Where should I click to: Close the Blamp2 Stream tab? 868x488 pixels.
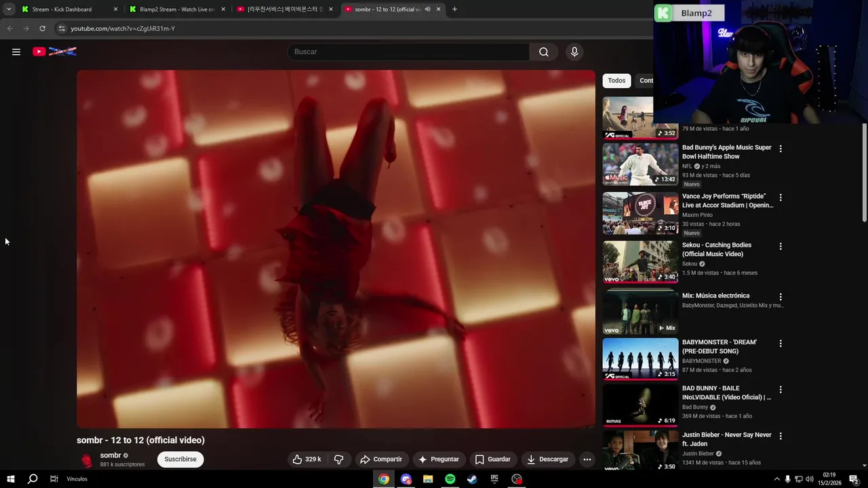tap(223, 9)
